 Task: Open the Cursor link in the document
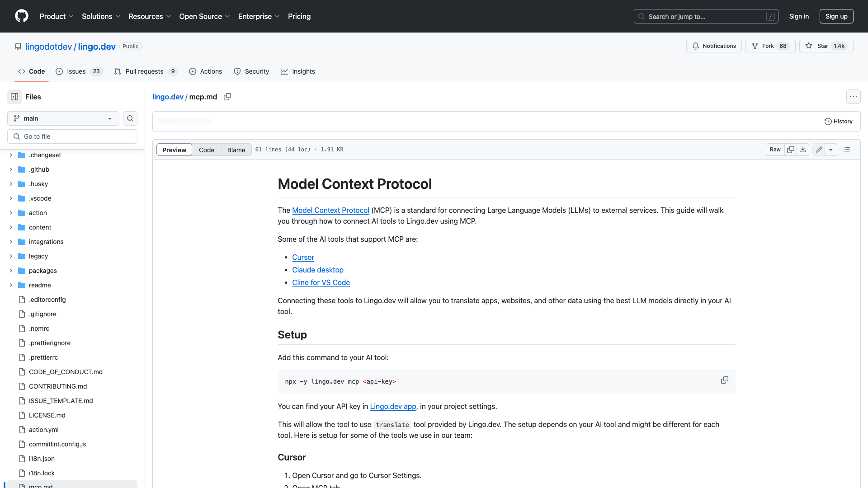tap(303, 257)
